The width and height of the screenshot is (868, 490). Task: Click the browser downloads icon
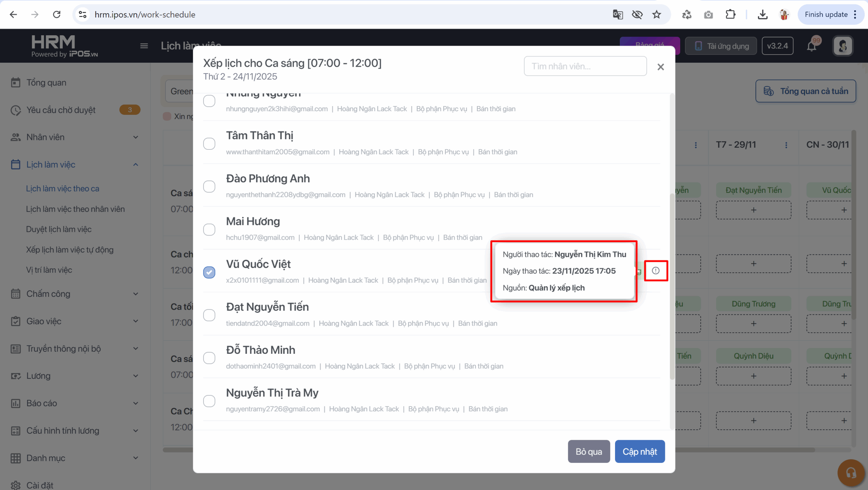pos(763,15)
